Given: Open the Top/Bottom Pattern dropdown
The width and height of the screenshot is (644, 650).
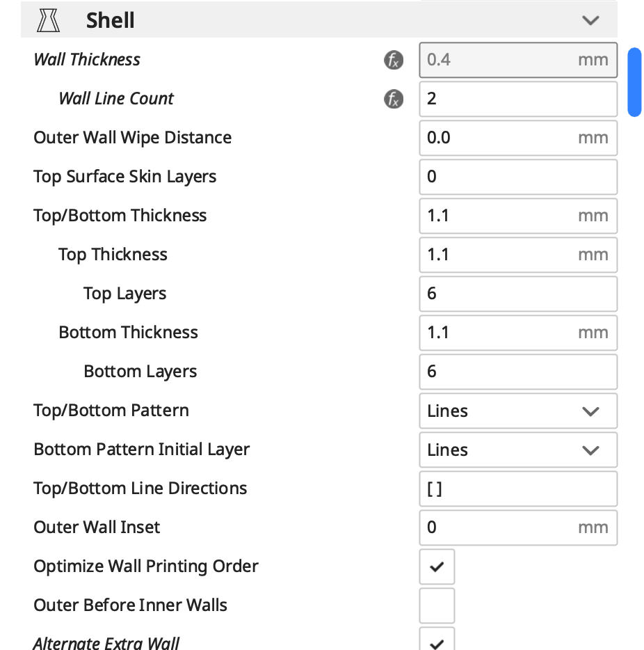Looking at the screenshot, I should 518,411.
